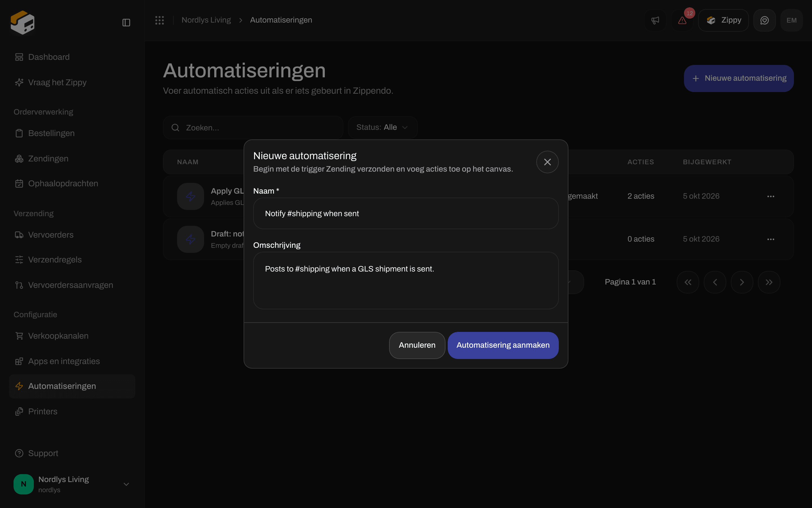Screen dimensions: 812x508
Task: Open the Zippy assistant button
Action: pyautogui.click(x=723, y=20)
